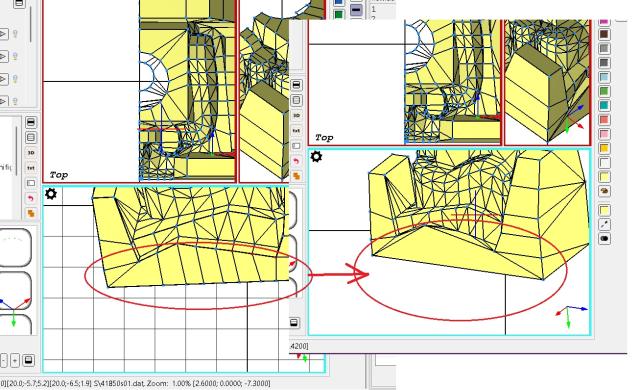640x390 pixels.
Task: Click the undo arrow in left toolbar
Action: pyautogui.click(x=31, y=198)
